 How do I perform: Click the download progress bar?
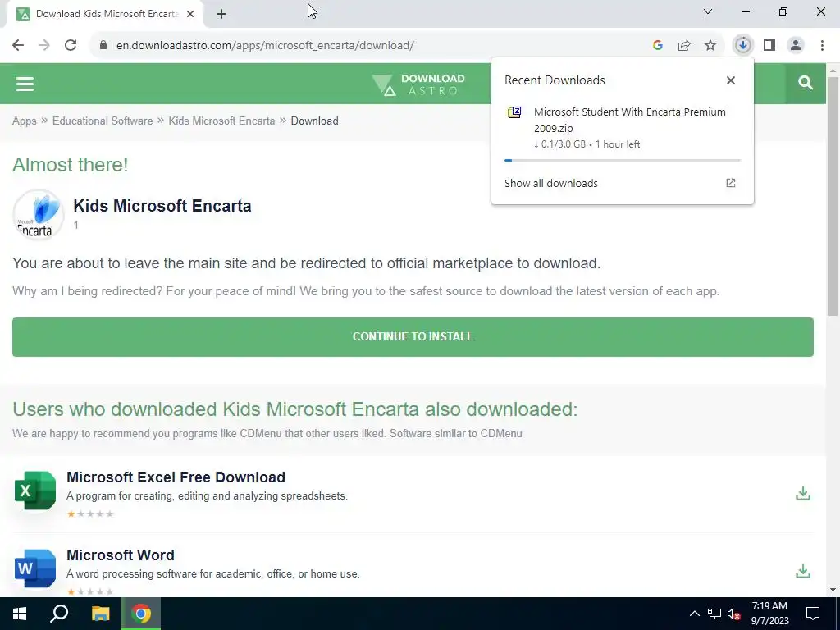(x=623, y=160)
